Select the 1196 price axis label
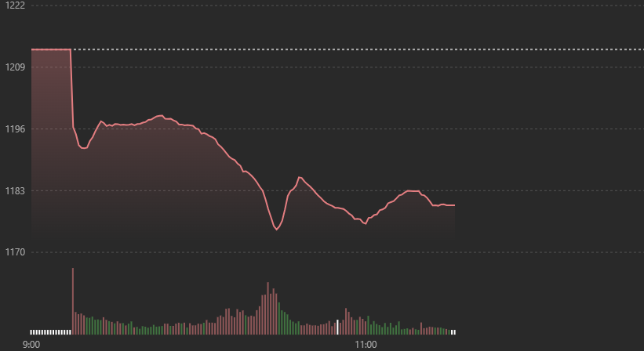The width and height of the screenshot is (644, 351). pyautogui.click(x=15, y=129)
